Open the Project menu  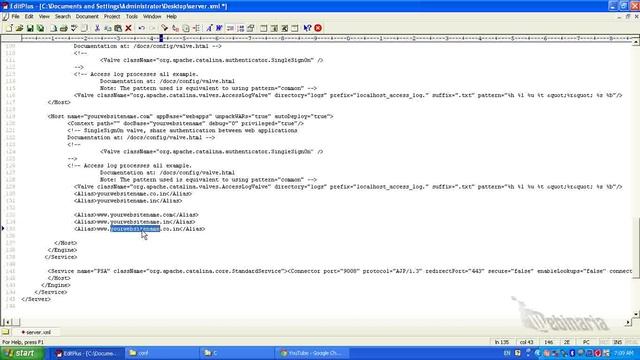(x=112, y=16)
